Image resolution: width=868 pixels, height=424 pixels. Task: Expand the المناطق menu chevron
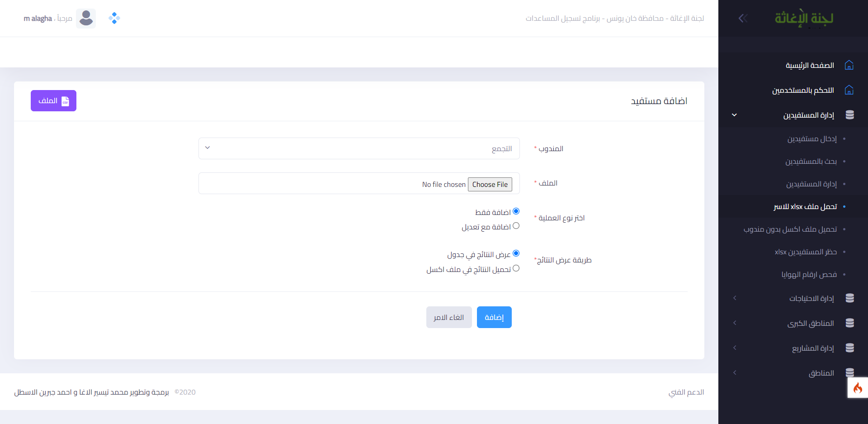pos(735,373)
